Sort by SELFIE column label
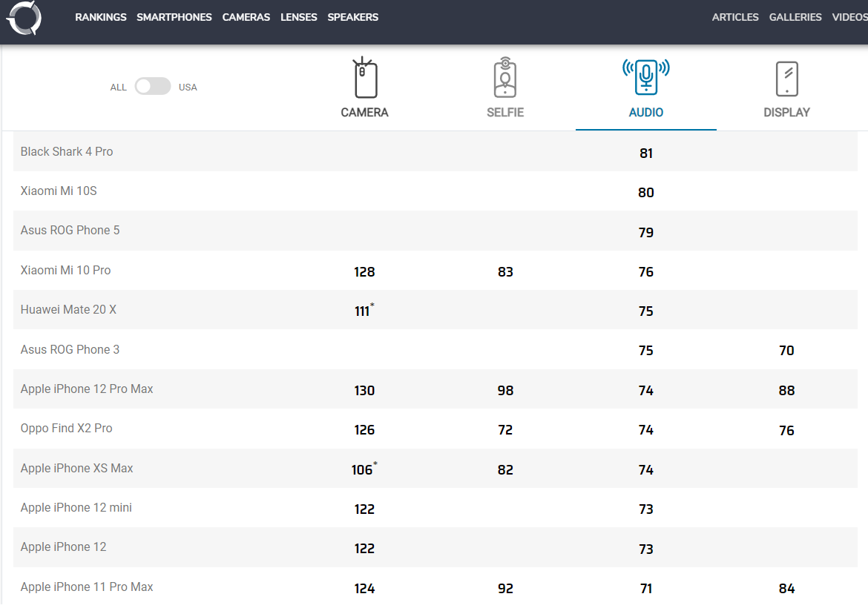 505,113
